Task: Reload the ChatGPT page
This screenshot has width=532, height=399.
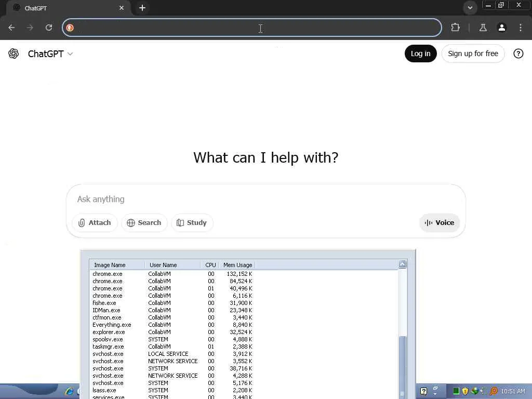Action: click(x=49, y=28)
